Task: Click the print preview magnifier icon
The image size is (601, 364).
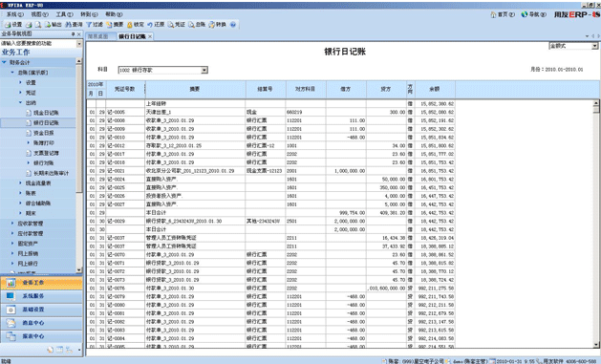Action: pos(38,25)
